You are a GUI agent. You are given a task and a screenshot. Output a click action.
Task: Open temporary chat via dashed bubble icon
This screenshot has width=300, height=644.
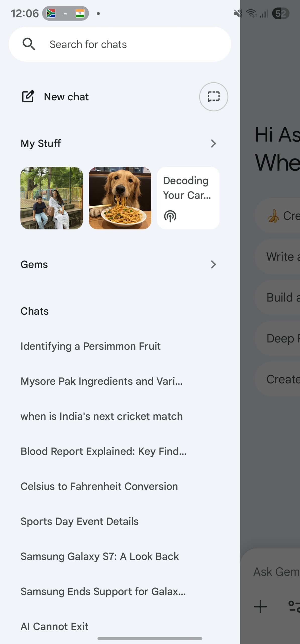(x=214, y=97)
